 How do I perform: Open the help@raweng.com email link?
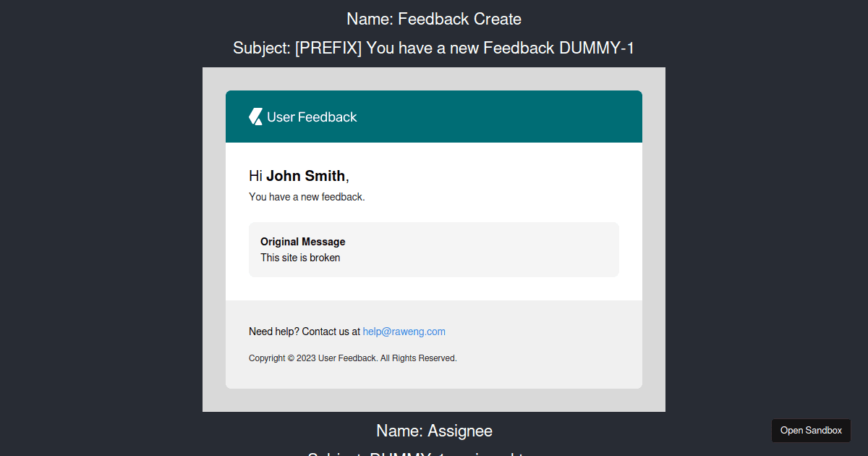[404, 331]
